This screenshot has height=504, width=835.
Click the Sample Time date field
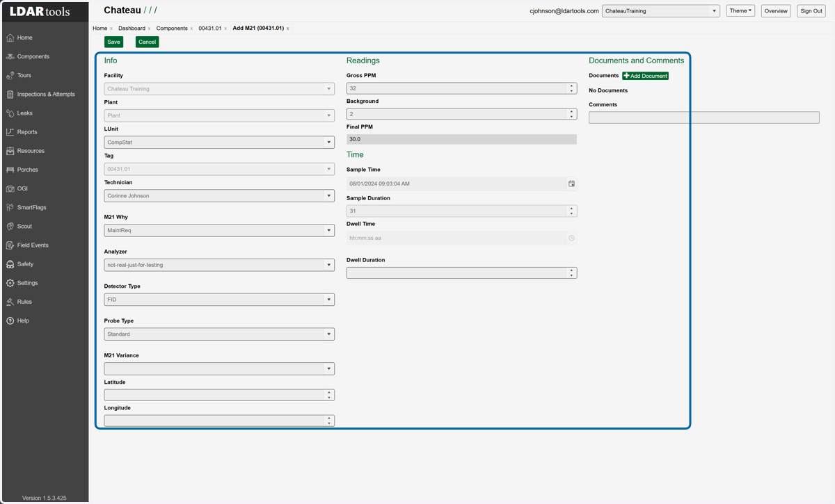coord(461,184)
